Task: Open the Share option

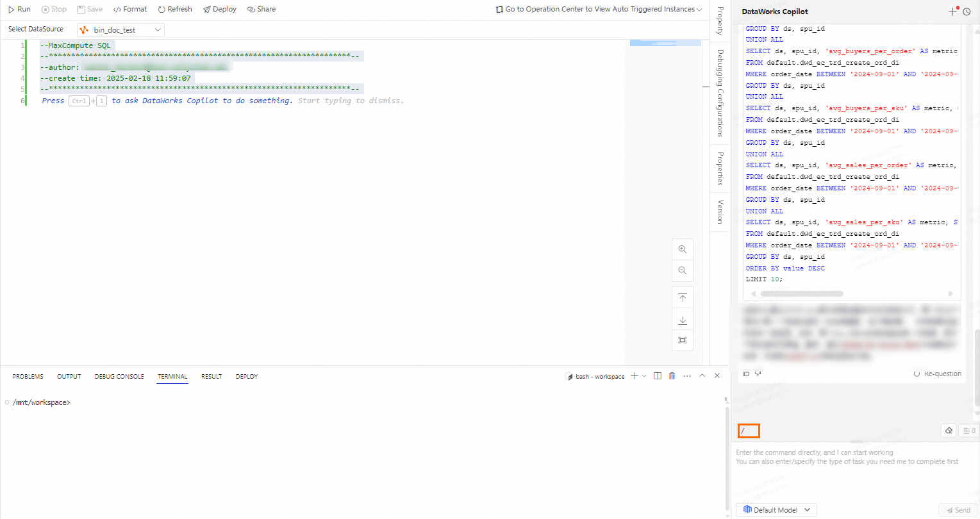Action: click(262, 9)
